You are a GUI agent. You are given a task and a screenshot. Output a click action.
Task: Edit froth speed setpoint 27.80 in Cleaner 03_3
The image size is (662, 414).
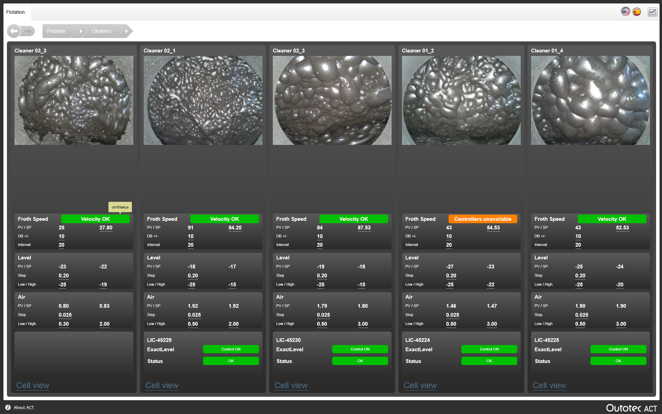click(x=106, y=228)
